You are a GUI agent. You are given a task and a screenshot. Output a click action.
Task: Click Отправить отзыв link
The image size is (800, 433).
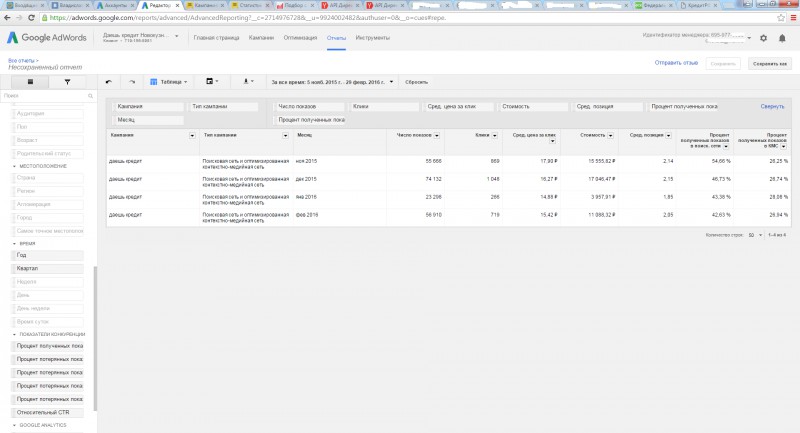[676, 63]
